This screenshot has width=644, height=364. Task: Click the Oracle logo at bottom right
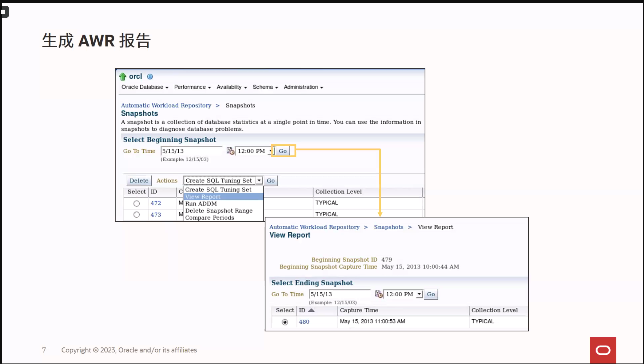click(x=603, y=350)
